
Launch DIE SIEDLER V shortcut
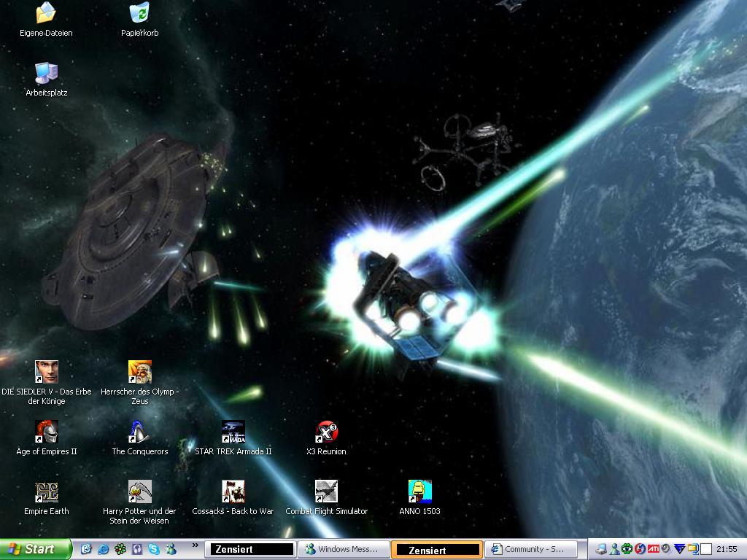pos(46,372)
